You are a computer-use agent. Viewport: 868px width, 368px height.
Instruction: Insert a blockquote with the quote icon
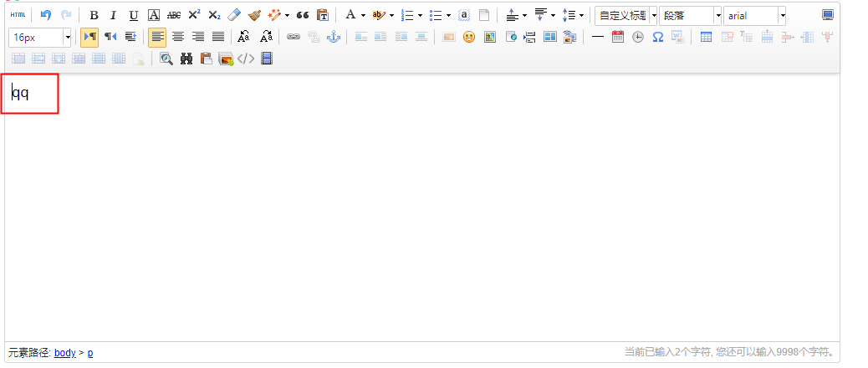(302, 16)
